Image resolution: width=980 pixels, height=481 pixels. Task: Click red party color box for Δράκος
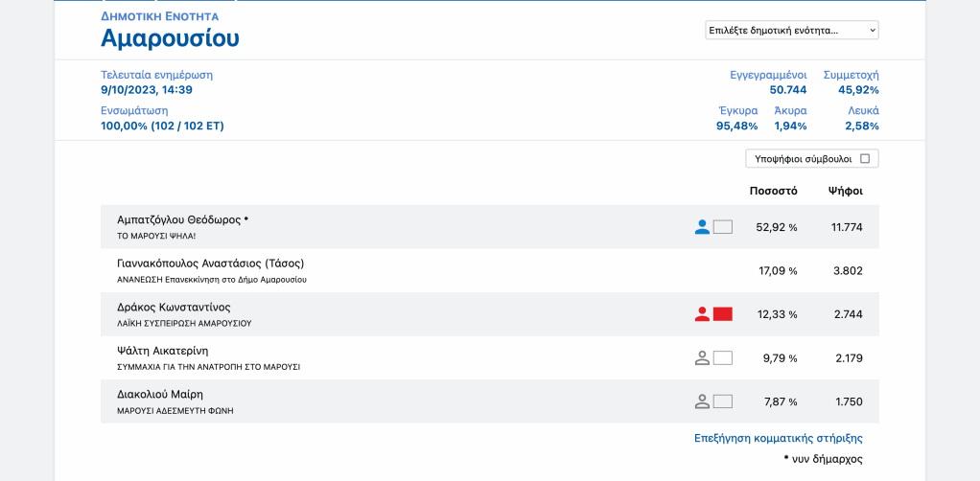(723, 314)
